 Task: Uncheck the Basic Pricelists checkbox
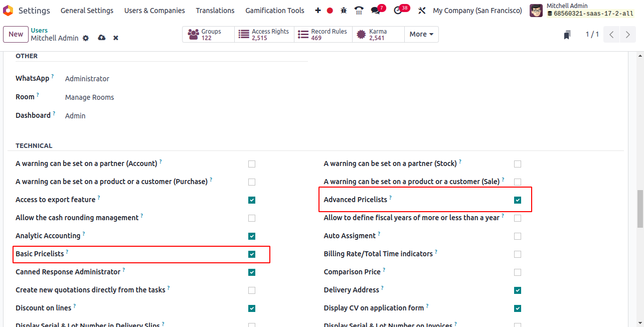click(x=252, y=254)
